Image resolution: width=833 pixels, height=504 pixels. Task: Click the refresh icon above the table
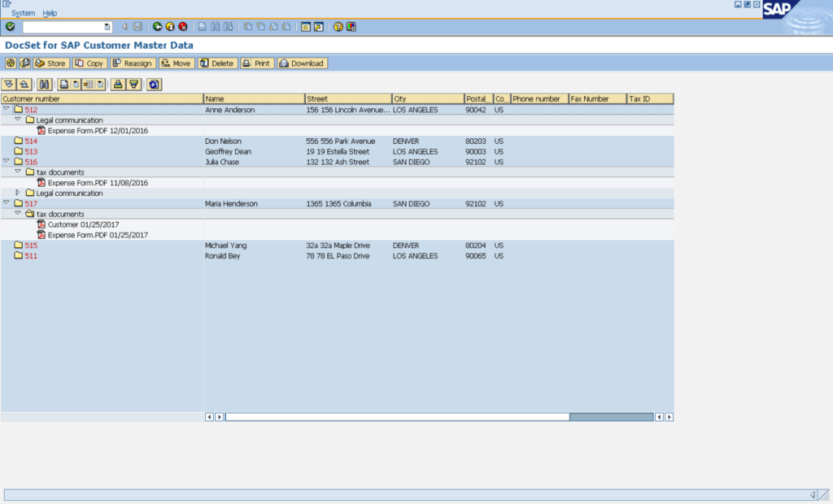[154, 84]
